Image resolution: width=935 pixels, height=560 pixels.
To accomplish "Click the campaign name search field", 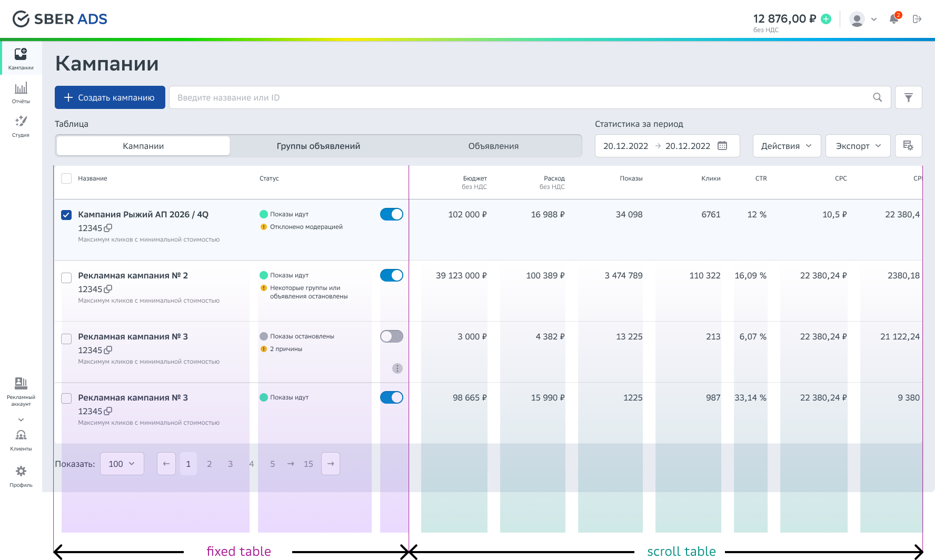I will point(521,97).
